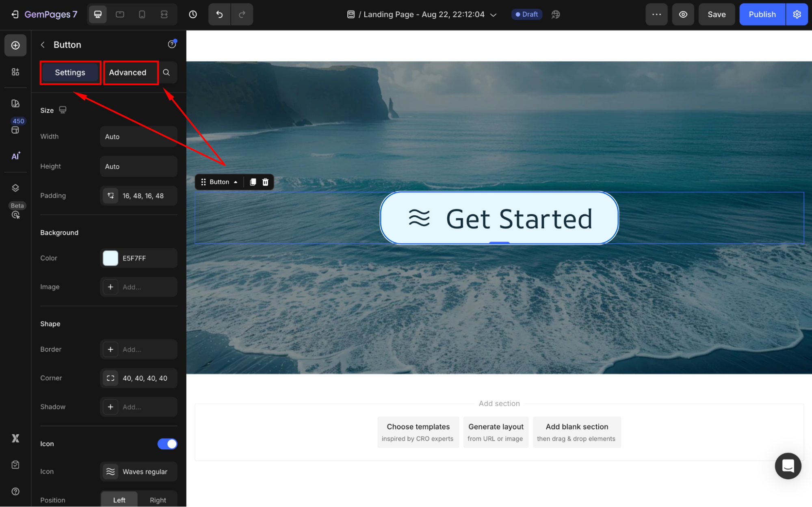Switch to the Advanced tab
This screenshot has width=812, height=507.
click(x=128, y=73)
